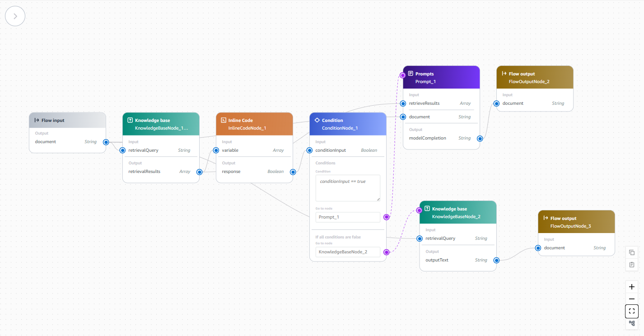Click the KnowledgeBaseNode_2 question mark icon
Screen dimensions: 644x336
tap(427, 209)
